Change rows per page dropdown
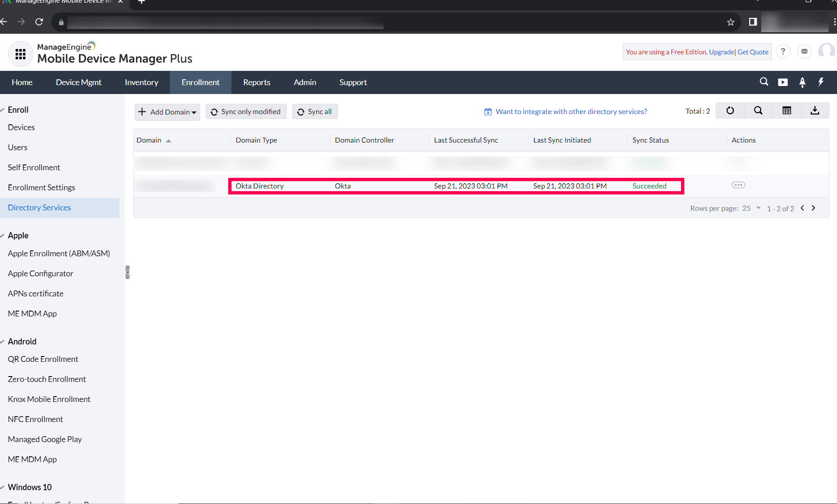 pos(751,208)
